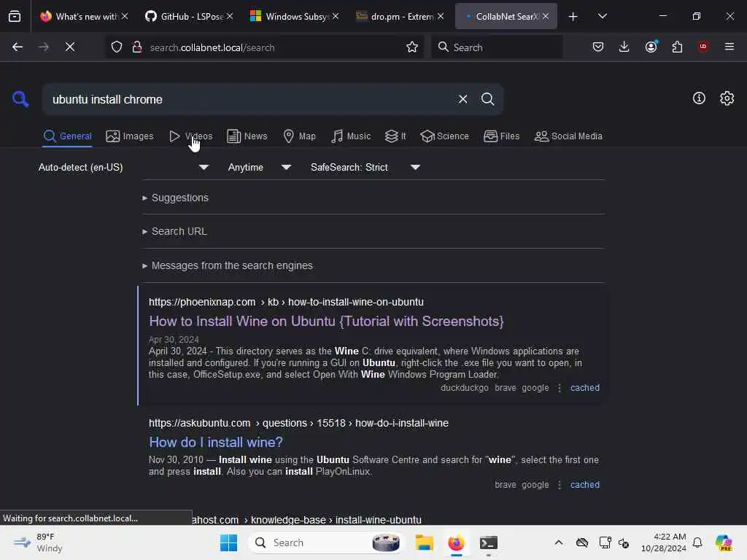747x560 pixels.
Task: Open notifications bell in taskbar
Action: tap(697, 542)
